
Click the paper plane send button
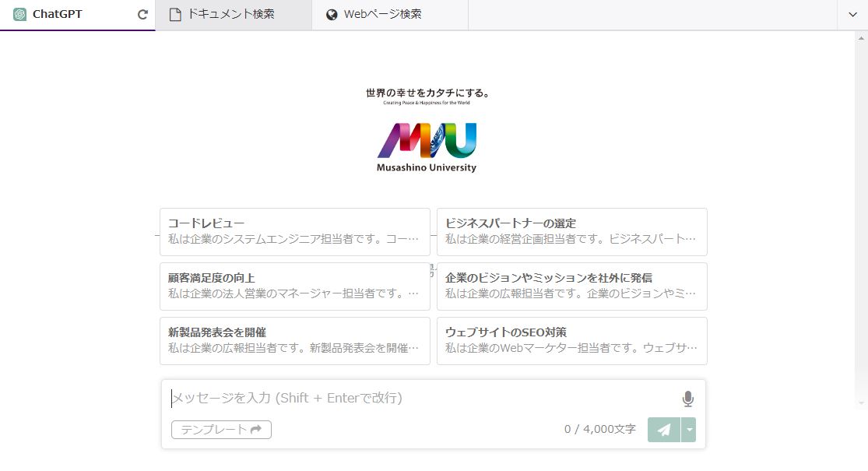pos(664,430)
